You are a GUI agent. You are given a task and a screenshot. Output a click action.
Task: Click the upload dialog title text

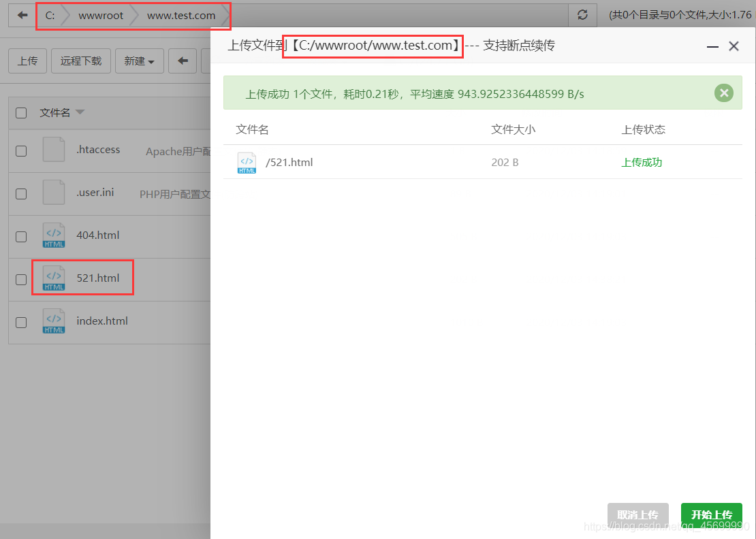point(391,46)
